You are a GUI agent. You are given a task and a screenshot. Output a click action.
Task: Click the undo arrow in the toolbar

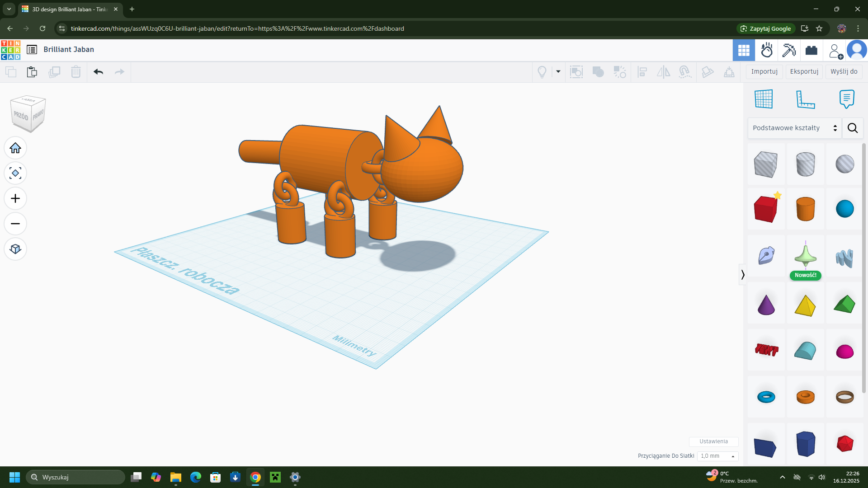[x=98, y=72]
